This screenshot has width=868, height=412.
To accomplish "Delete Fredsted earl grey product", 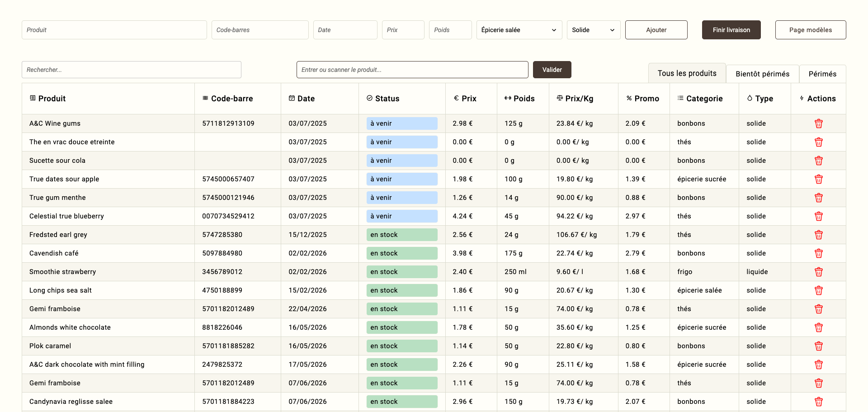I will (818, 235).
